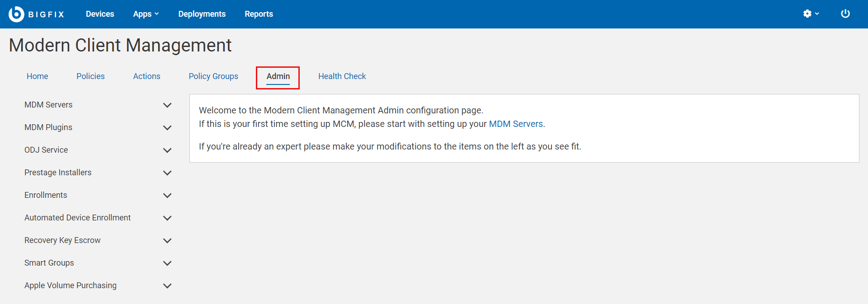Expand Recovery Key Escrow chevron

(167, 241)
